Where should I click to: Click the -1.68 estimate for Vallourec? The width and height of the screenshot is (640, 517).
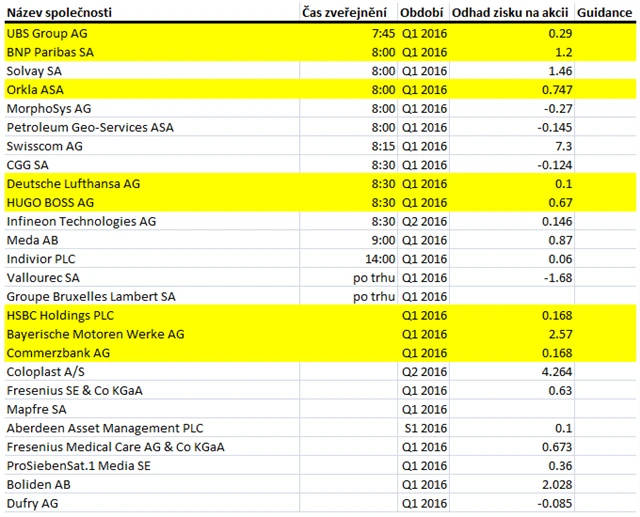(558, 277)
